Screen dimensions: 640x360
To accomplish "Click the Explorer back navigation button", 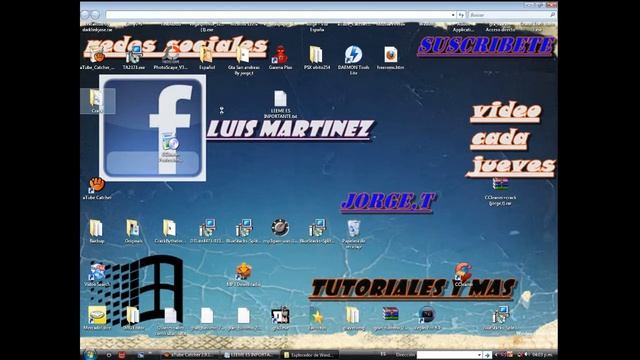I will tap(85, 15).
